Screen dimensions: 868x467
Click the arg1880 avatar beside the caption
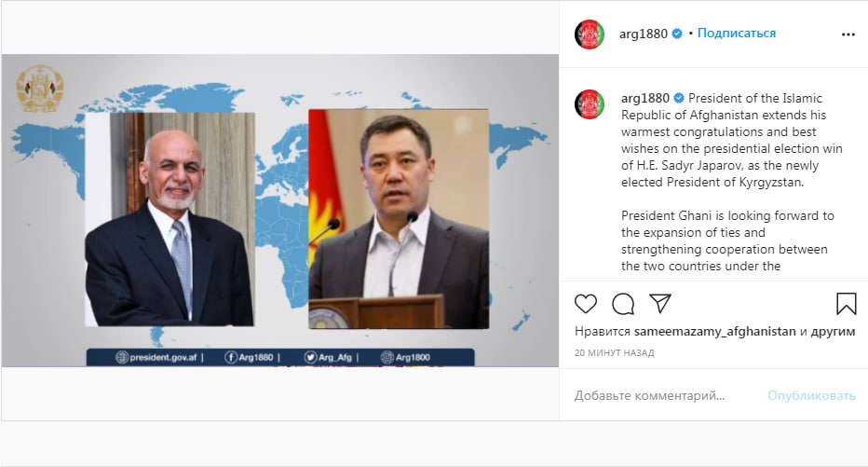(x=590, y=104)
